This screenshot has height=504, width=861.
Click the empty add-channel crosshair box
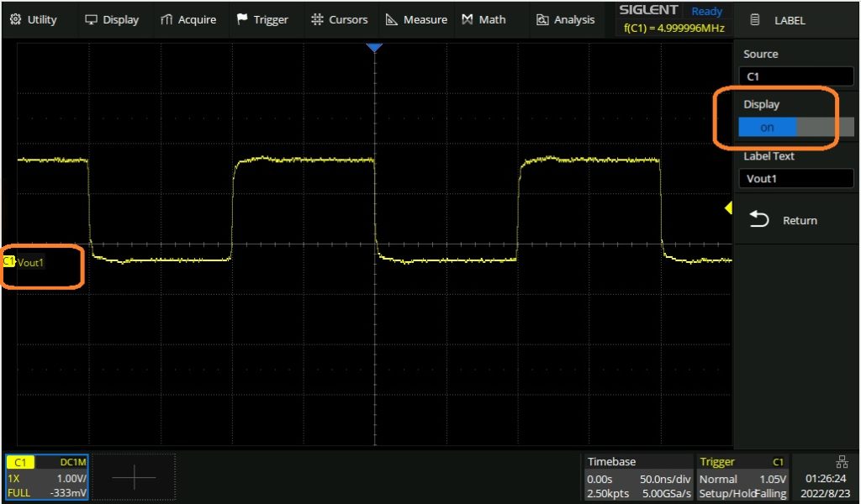134,477
